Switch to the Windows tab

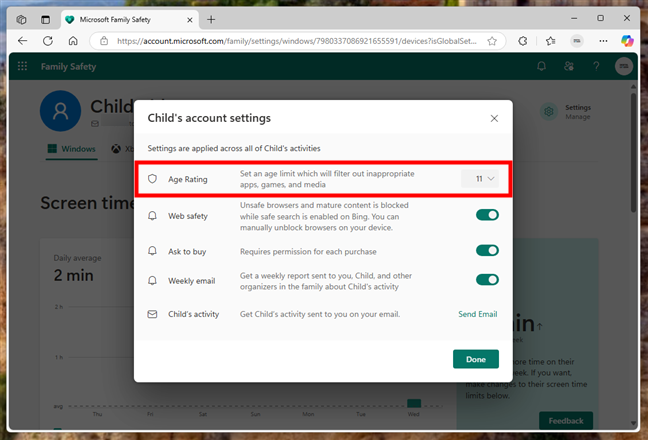coord(72,149)
